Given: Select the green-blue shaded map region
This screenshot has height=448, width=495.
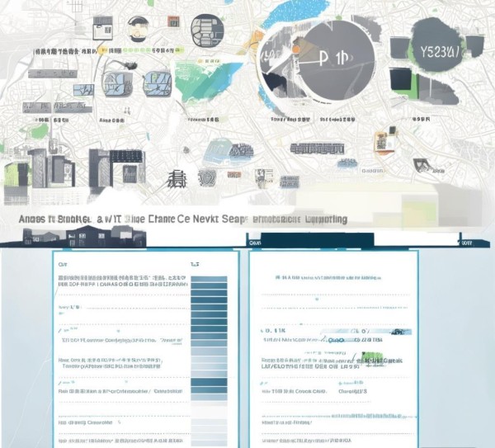Looking at the screenshot, I should point(207,82).
